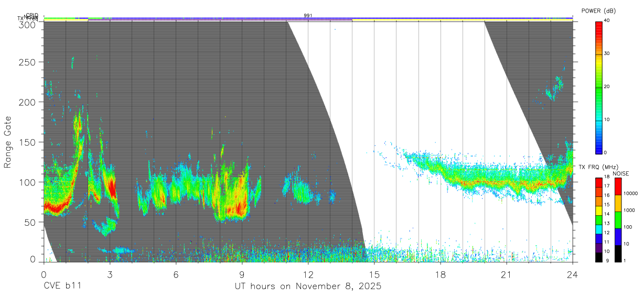Screen dimensions: 644x297
Task: Pick the red top NOISE swatch
Action: pos(618,186)
